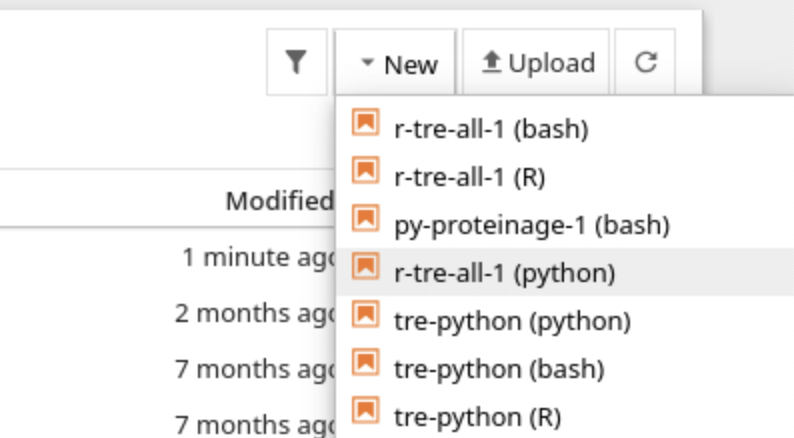The height and width of the screenshot is (438, 794).
Task: Click the orange icon beside r-tre-all-1 (bash)
Action: (x=366, y=124)
